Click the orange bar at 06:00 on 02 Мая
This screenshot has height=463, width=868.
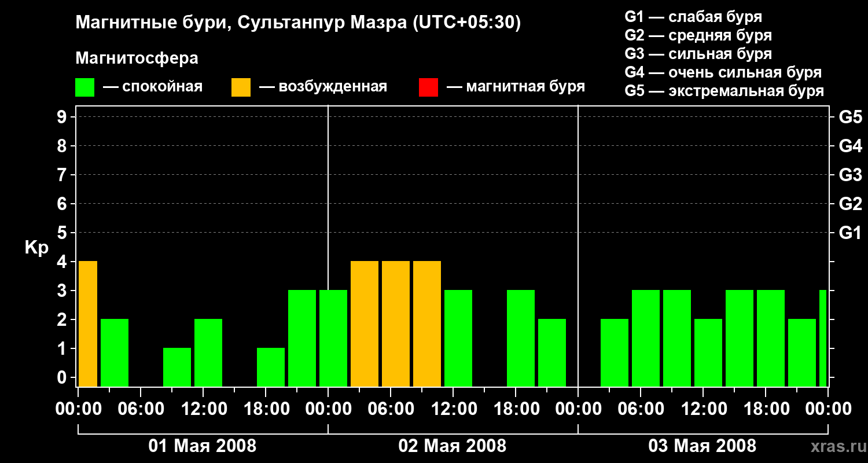point(396,324)
